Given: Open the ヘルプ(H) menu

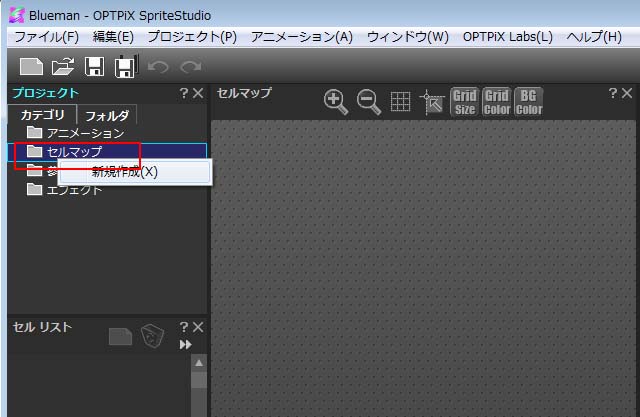Looking at the screenshot, I should pos(594,37).
